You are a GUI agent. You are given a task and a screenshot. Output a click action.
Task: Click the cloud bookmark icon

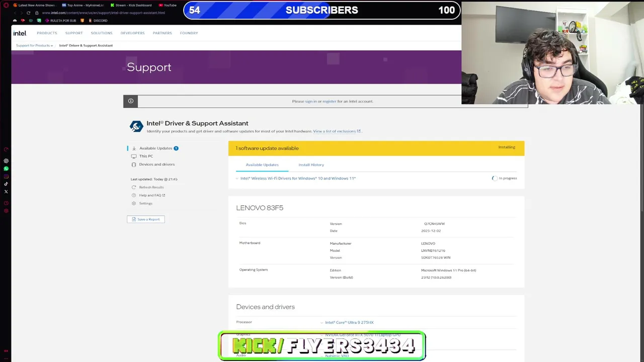15,21
